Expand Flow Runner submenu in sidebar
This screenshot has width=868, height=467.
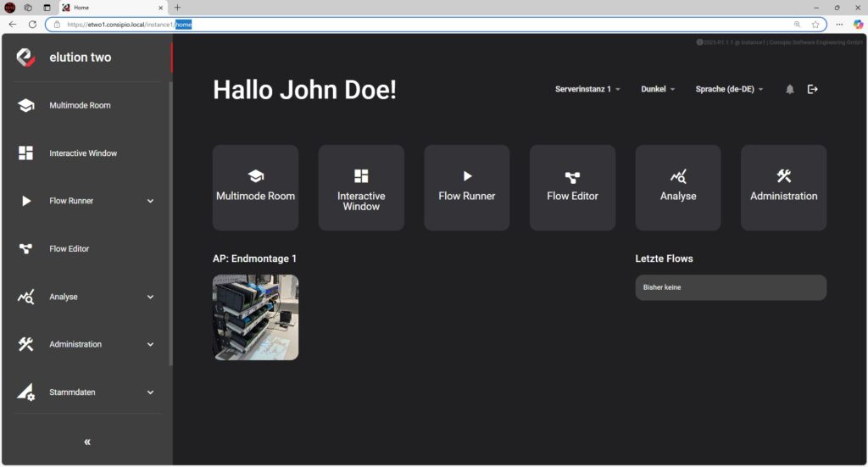[x=150, y=202]
